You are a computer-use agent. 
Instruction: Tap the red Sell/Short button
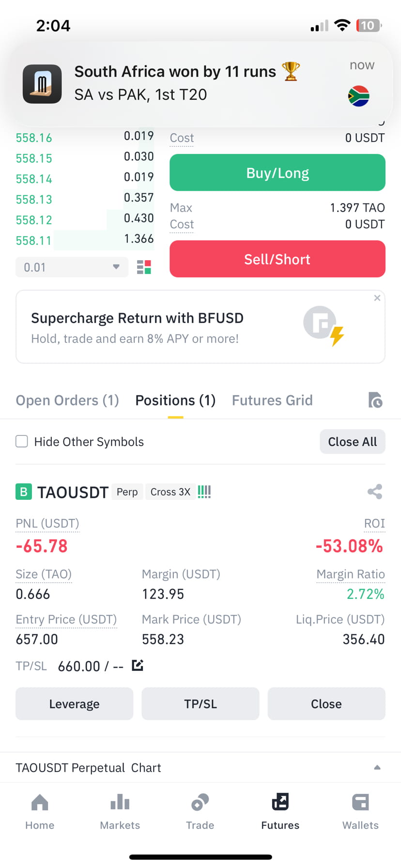[x=278, y=259]
